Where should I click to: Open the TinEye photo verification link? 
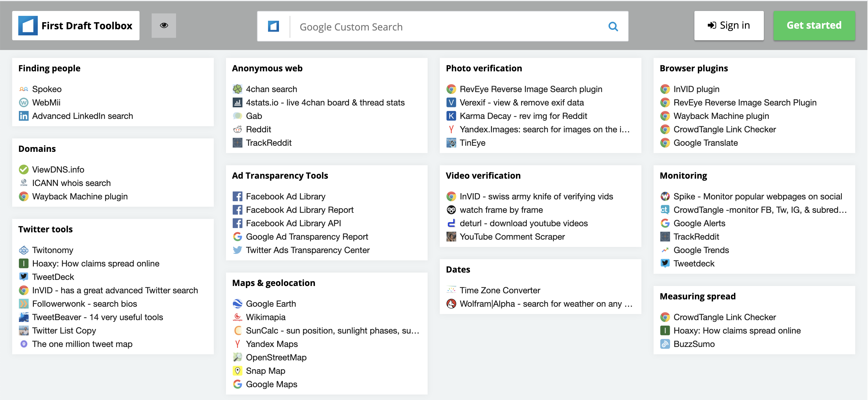(x=472, y=143)
